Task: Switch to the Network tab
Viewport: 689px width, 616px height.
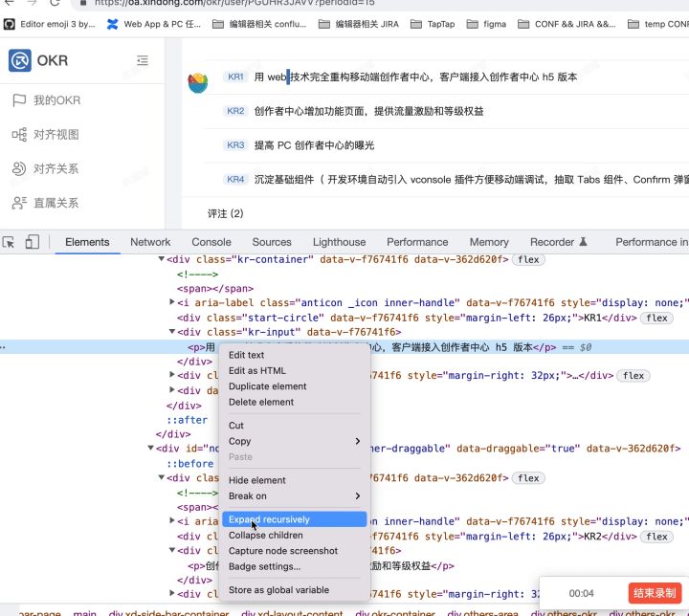Action: 150,242
